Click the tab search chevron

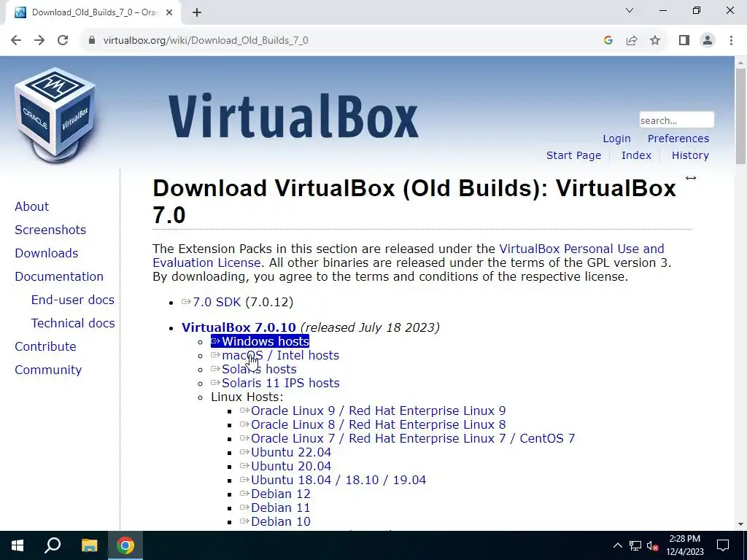pyautogui.click(x=630, y=10)
